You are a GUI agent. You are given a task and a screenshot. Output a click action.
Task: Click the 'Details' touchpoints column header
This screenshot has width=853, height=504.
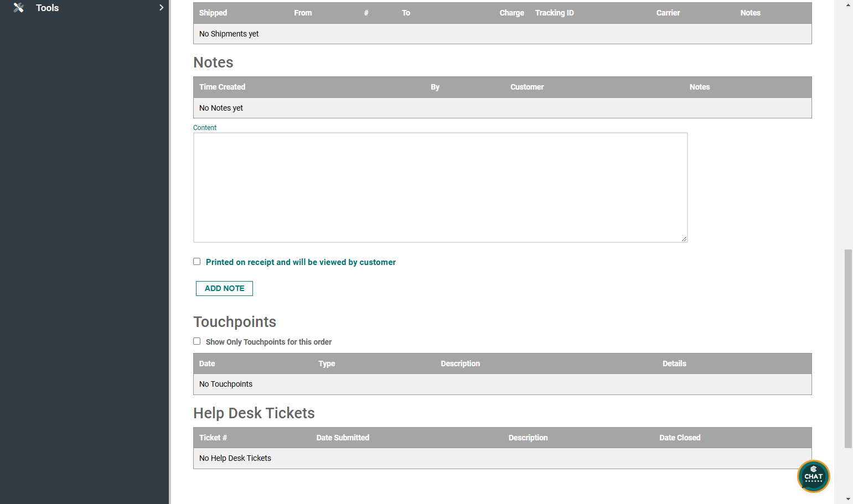pos(674,363)
